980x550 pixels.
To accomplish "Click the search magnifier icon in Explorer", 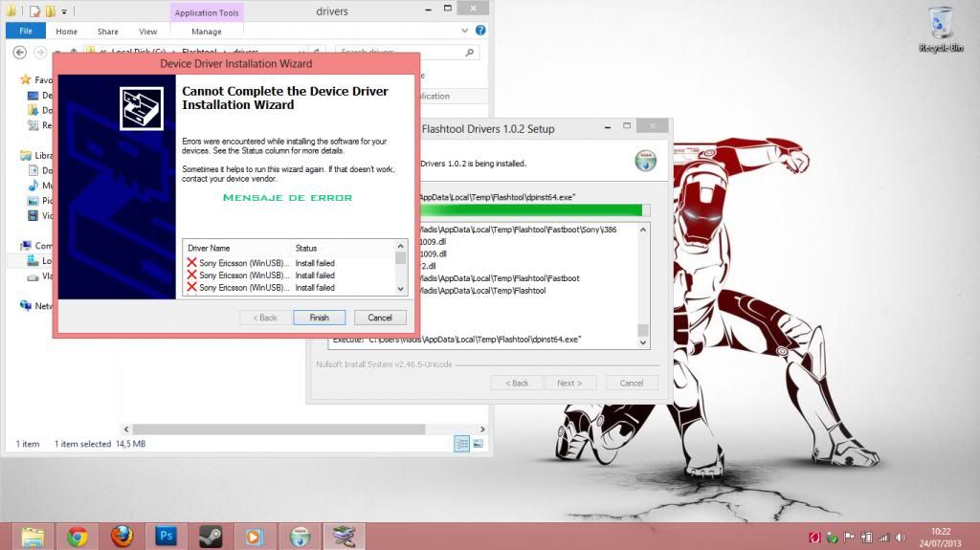I will (x=469, y=53).
